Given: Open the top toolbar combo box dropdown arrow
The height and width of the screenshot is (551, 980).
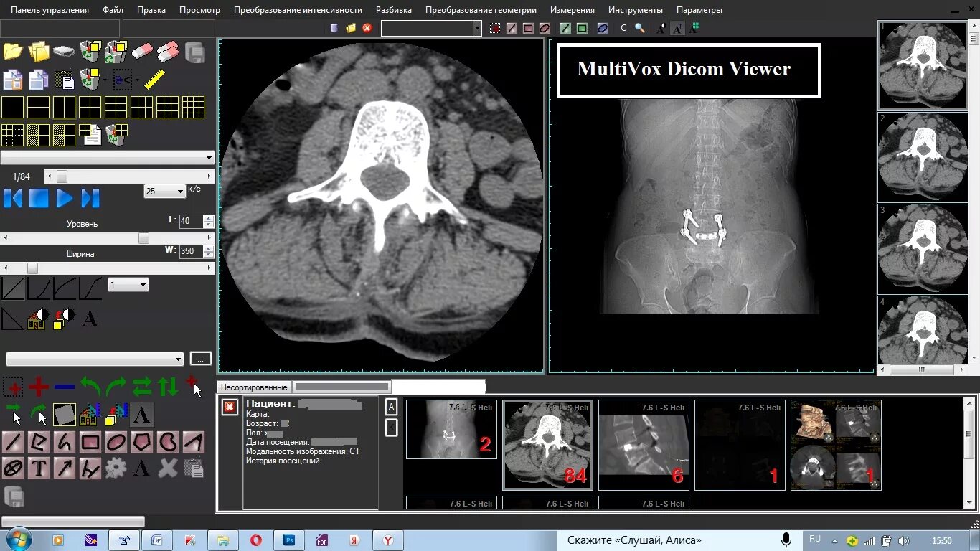Looking at the screenshot, I should (477, 28).
